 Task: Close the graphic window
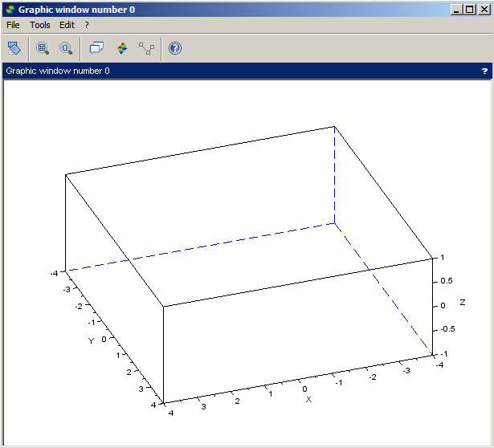pos(484,10)
